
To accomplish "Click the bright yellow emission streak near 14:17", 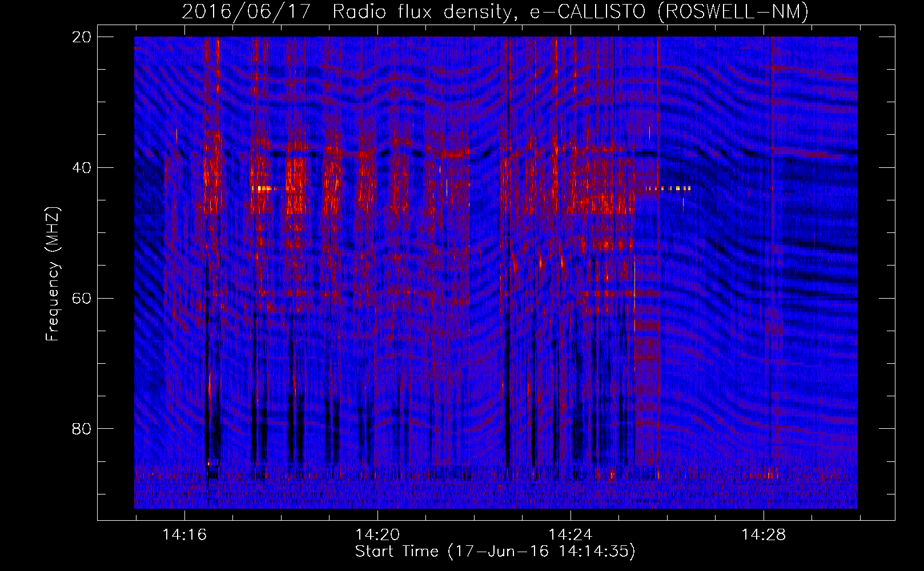I will point(262,188).
